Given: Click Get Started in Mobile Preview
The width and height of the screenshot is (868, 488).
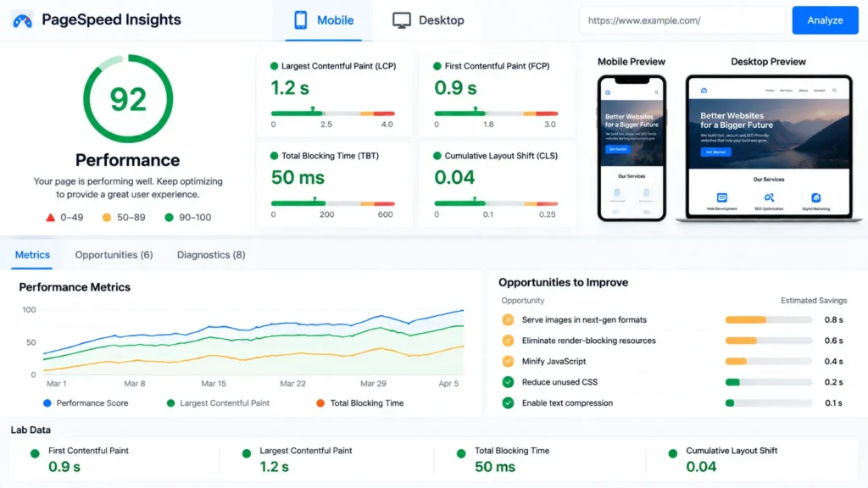Looking at the screenshot, I should click(617, 149).
